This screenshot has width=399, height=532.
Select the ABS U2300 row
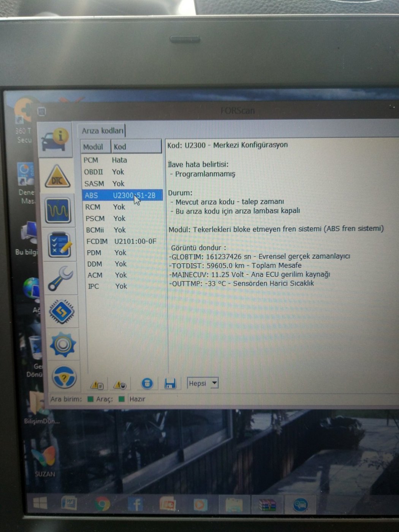(122, 195)
